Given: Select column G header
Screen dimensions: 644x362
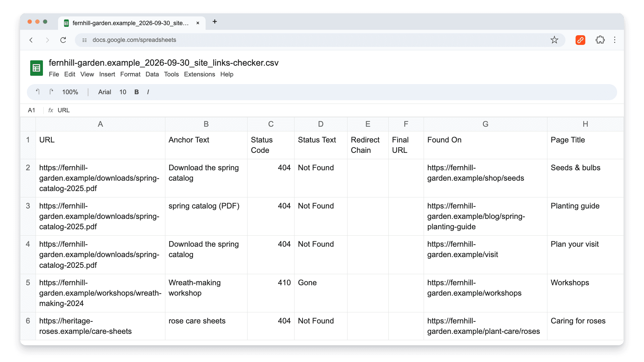Looking at the screenshot, I should 485,124.
